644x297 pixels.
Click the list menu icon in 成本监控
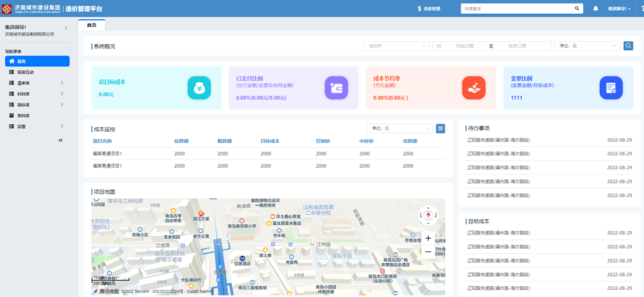pos(440,128)
